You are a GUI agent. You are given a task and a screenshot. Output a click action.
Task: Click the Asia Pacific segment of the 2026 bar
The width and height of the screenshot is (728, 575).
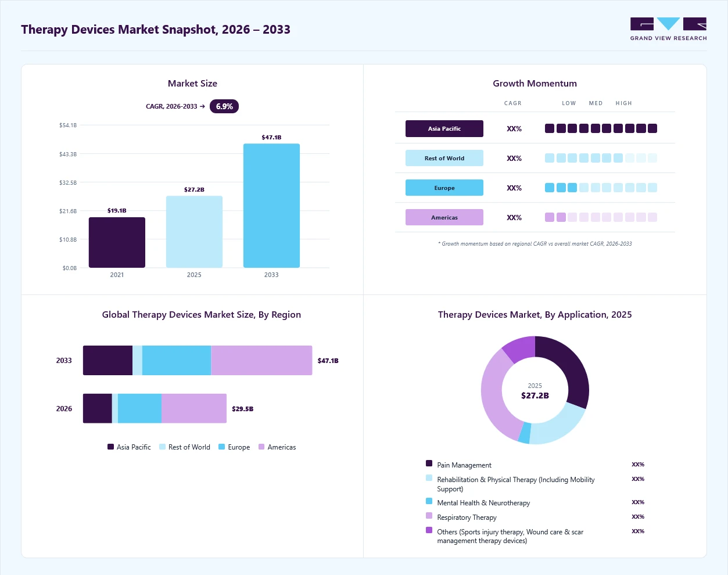tap(98, 408)
